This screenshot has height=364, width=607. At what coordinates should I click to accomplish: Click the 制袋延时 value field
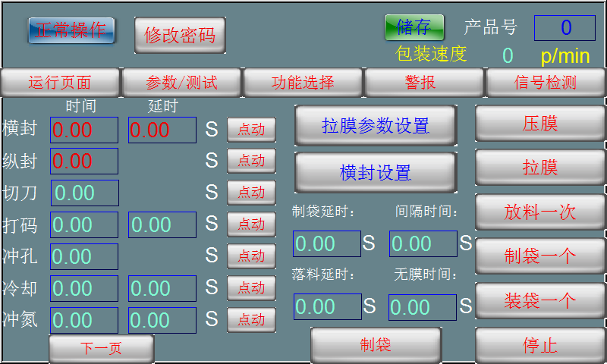pyautogui.click(x=326, y=243)
